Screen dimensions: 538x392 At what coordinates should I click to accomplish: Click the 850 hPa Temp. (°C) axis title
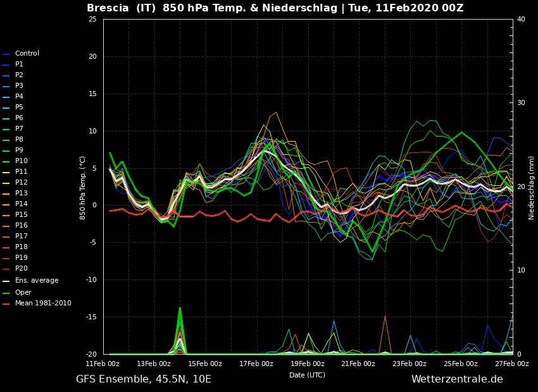coord(82,188)
